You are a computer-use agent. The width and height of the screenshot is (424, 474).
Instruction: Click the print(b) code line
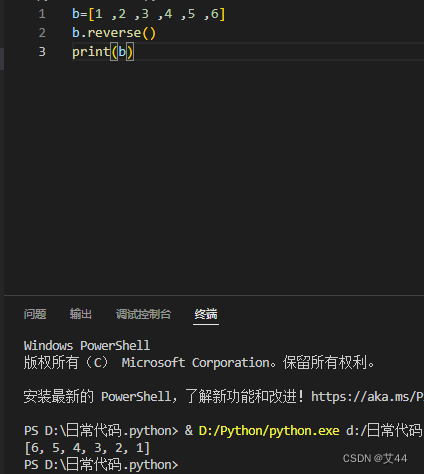(103, 52)
